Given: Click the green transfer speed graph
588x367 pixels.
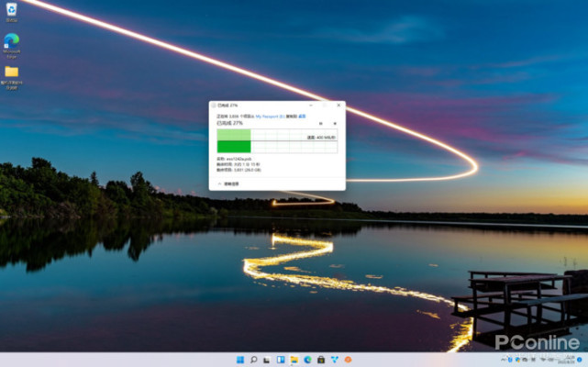Looking at the screenshot, I should [x=277, y=140].
